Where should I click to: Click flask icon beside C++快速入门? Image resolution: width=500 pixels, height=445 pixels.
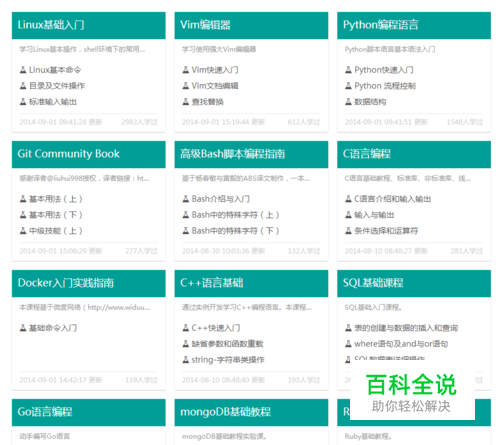point(186,328)
